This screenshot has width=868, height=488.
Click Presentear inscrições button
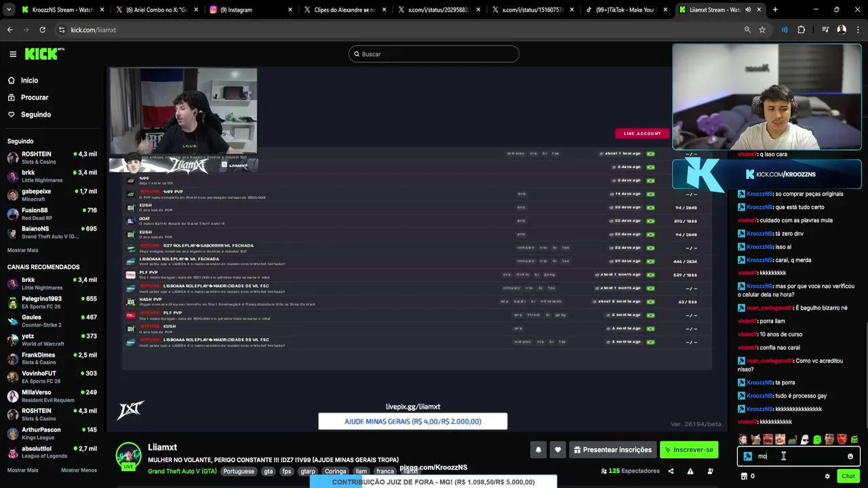pyautogui.click(x=612, y=449)
